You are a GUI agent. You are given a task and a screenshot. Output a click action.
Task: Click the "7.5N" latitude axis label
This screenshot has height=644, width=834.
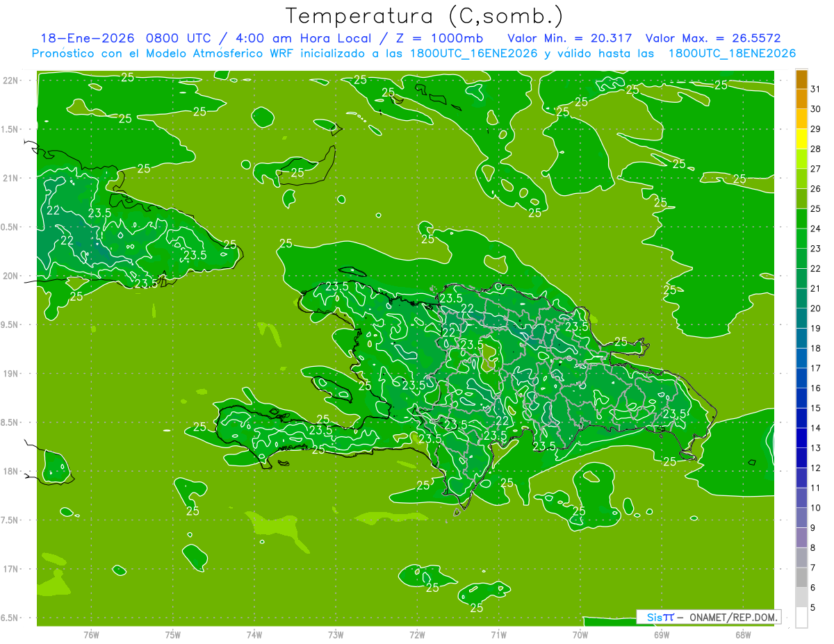click(x=11, y=520)
